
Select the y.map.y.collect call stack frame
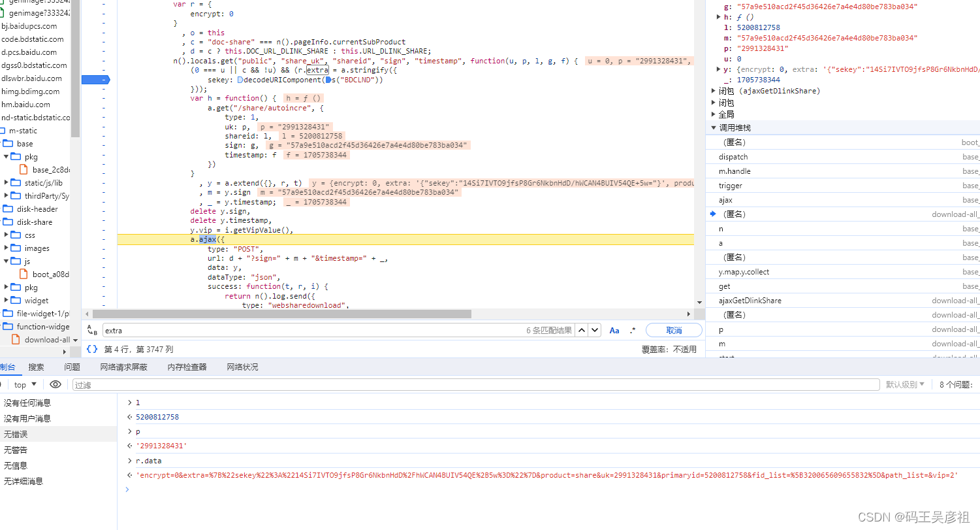point(843,272)
